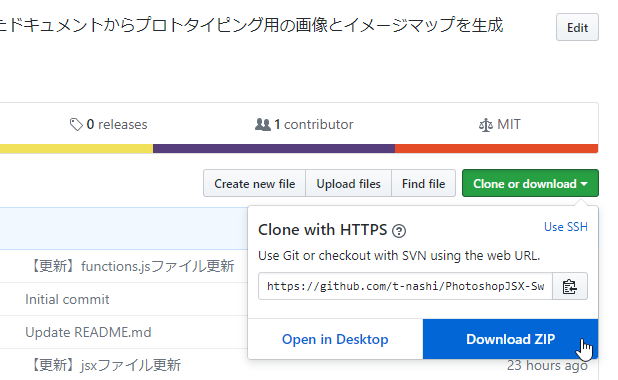Click Find file button
The width and height of the screenshot is (618, 380).
(x=423, y=183)
